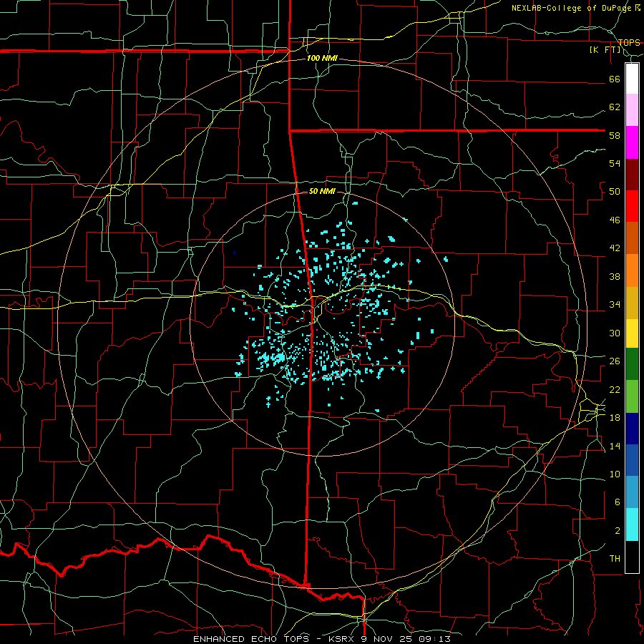Click the legend value 10
Viewport: 644px width, 644px height.
point(615,474)
